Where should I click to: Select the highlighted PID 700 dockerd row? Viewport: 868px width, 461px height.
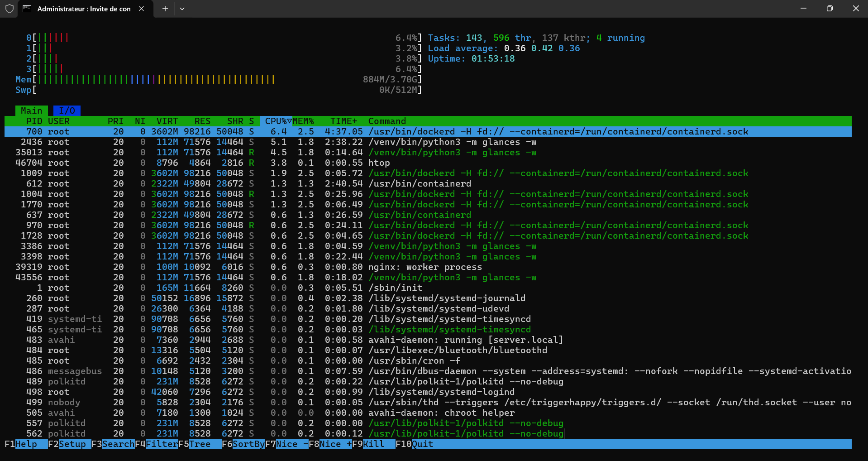click(428, 131)
